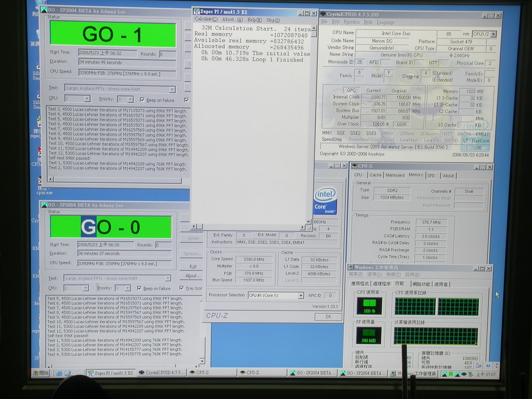
Task: Open the Function menu in CrystalCPUID
Action: pyautogui.click(x=352, y=22)
